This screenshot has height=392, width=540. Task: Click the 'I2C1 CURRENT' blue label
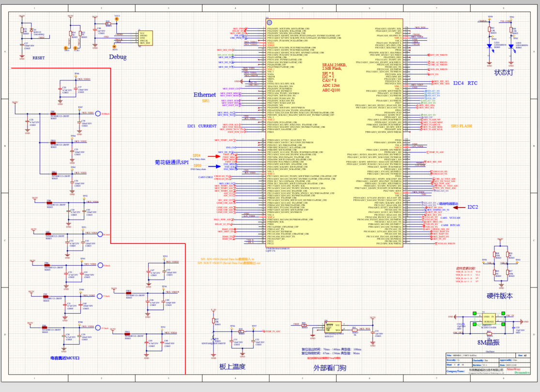[x=201, y=126]
